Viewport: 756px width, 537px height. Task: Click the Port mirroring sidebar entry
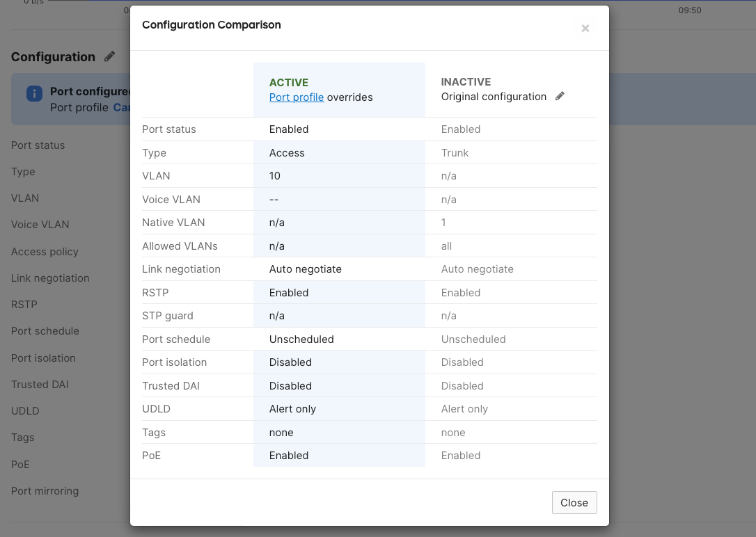point(45,490)
